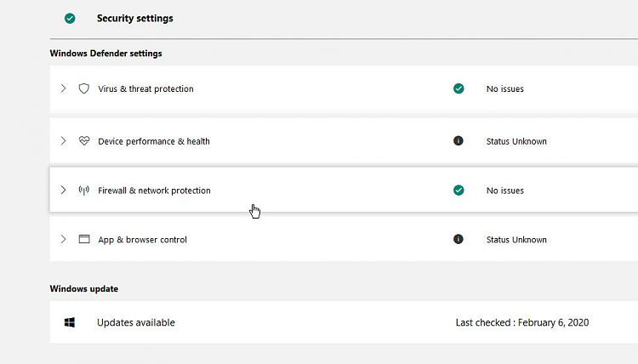Click the heart icon for Device performance & health
The height and width of the screenshot is (364, 638).
(84, 140)
